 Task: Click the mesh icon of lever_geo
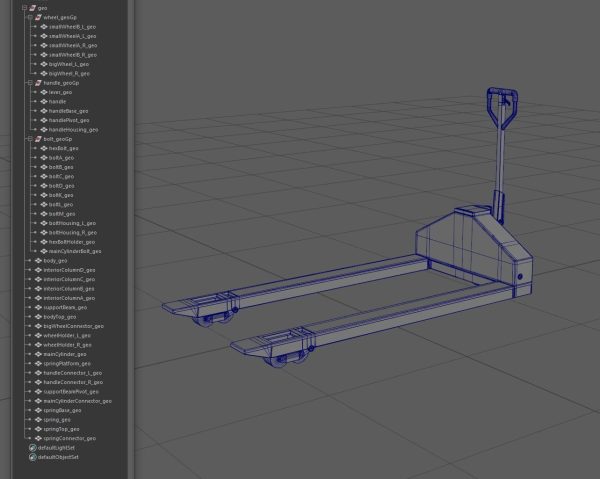pyautogui.click(x=44, y=92)
